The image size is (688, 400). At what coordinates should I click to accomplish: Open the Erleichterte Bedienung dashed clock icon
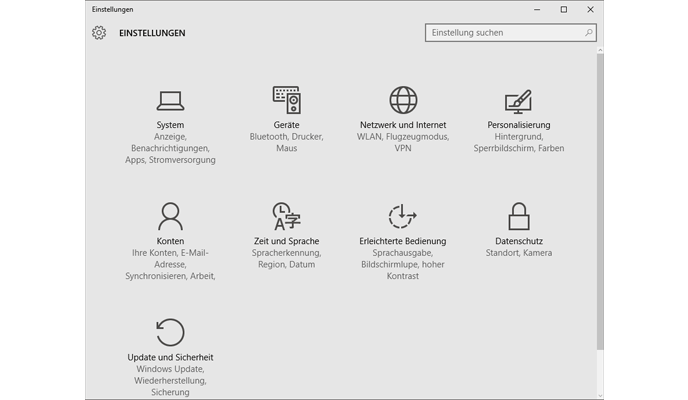point(403,216)
